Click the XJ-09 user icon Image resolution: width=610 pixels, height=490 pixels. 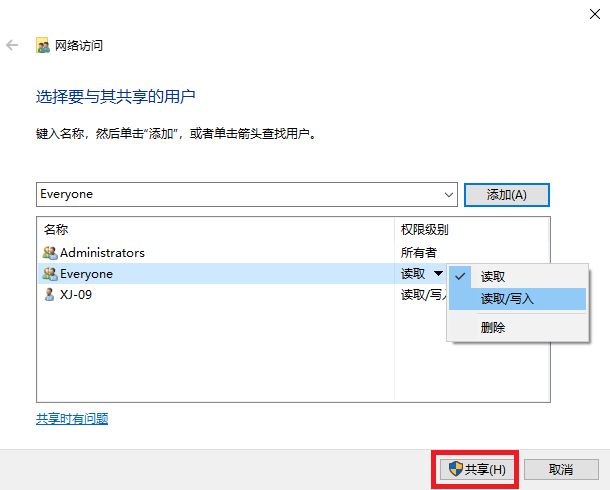coord(50,295)
